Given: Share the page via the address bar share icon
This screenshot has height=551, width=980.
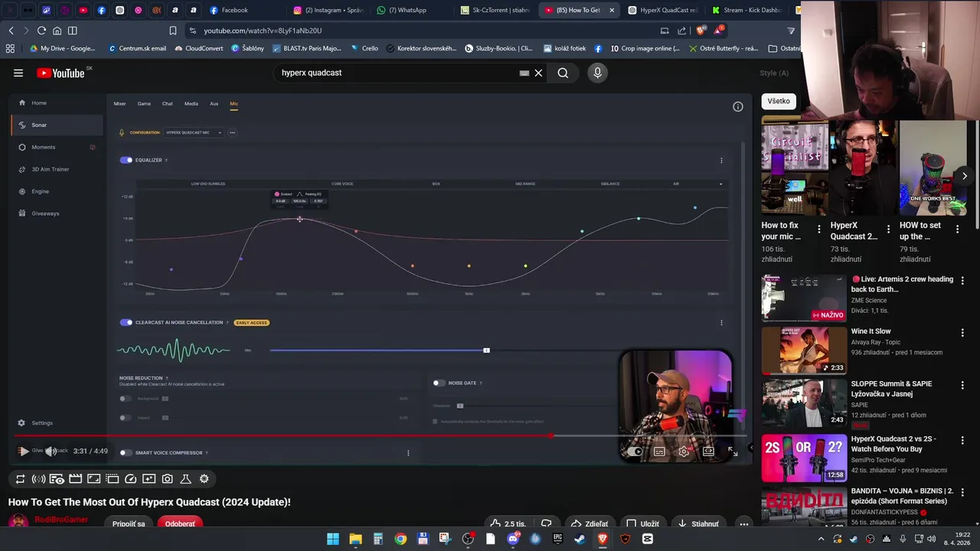Looking at the screenshot, I should point(682,31).
